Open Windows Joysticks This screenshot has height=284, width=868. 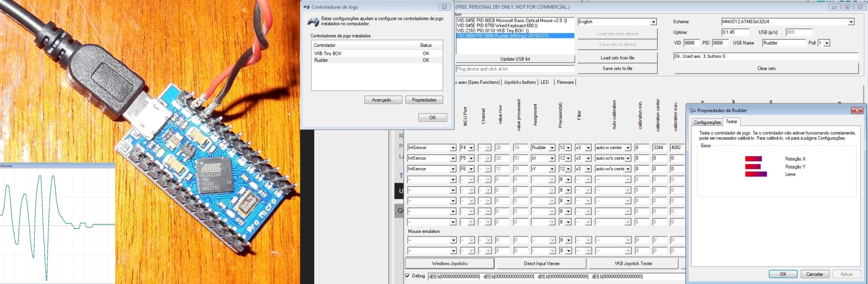click(x=450, y=264)
